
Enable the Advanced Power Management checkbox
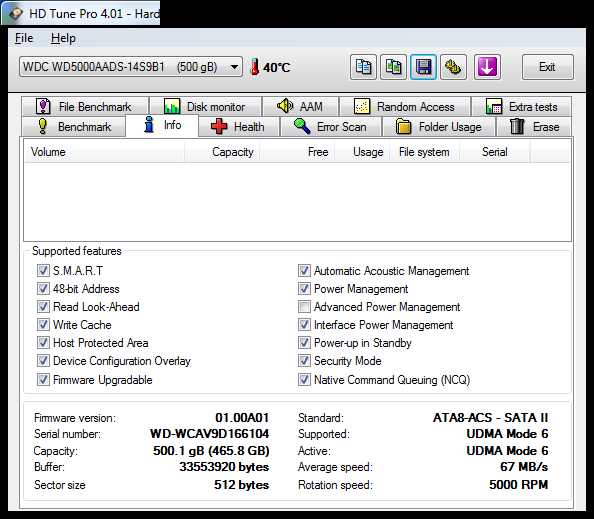pyautogui.click(x=304, y=306)
